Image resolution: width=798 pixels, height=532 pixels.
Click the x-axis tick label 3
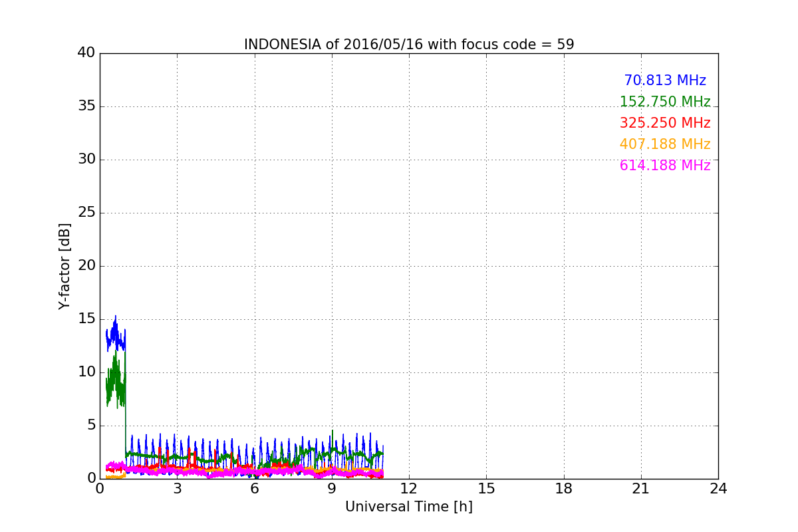pos(177,489)
